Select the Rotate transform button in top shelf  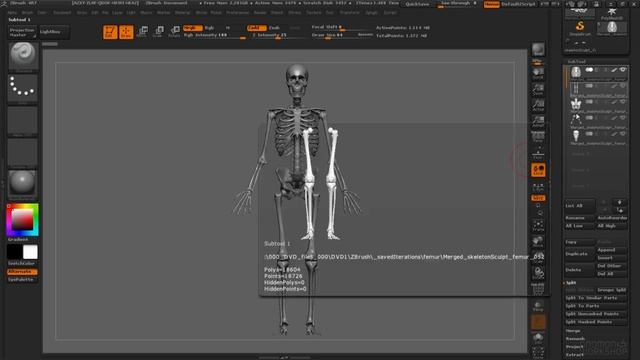click(x=174, y=31)
